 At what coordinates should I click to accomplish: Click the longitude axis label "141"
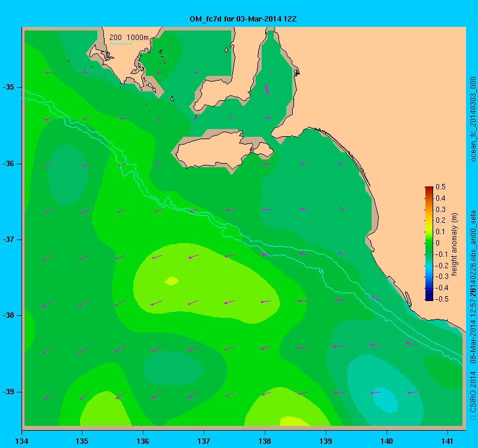[448, 441]
